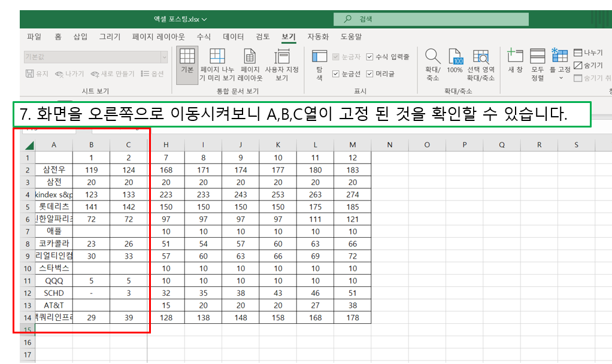
Task: Open the 삽입 tab
Action: tap(80, 37)
